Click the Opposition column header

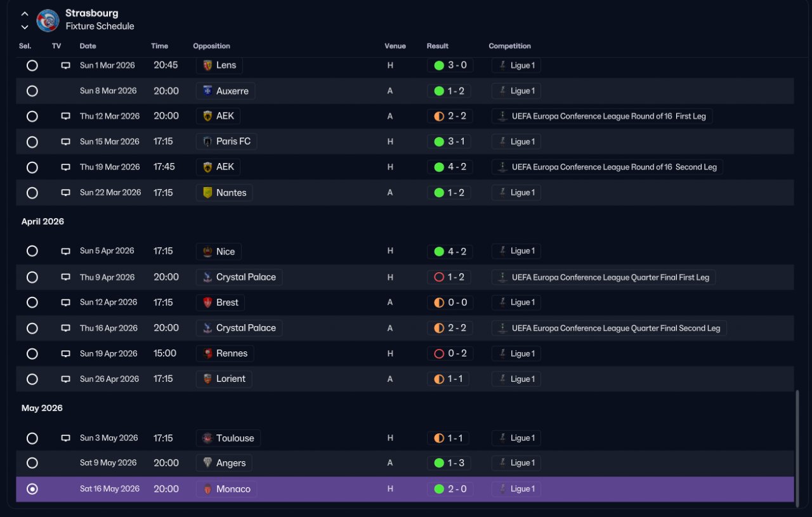(x=211, y=46)
